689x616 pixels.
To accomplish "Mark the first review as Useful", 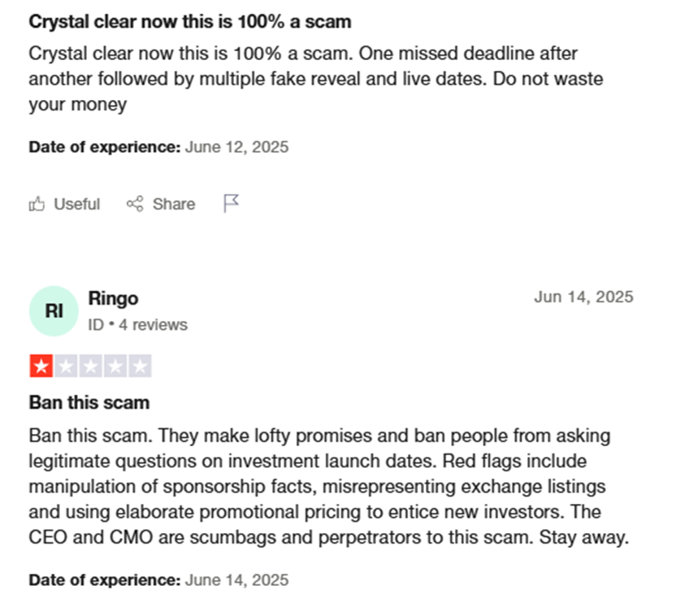I will click(65, 204).
